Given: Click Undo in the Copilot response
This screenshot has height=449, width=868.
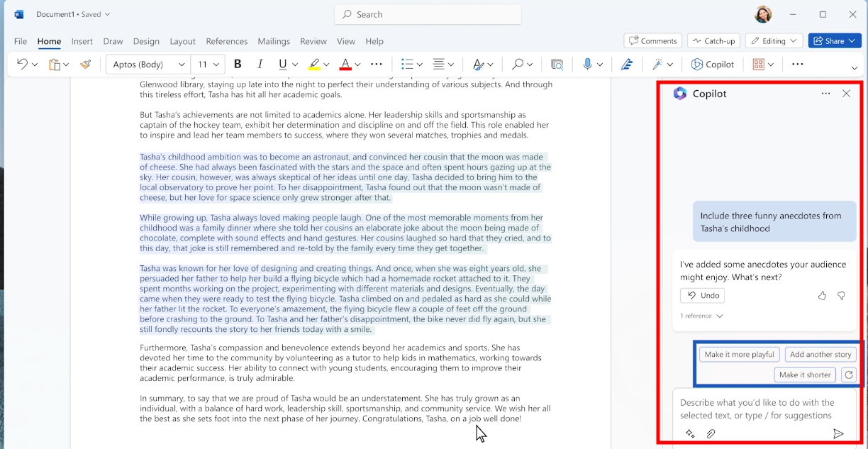Looking at the screenshot, I should click(702, 296).
